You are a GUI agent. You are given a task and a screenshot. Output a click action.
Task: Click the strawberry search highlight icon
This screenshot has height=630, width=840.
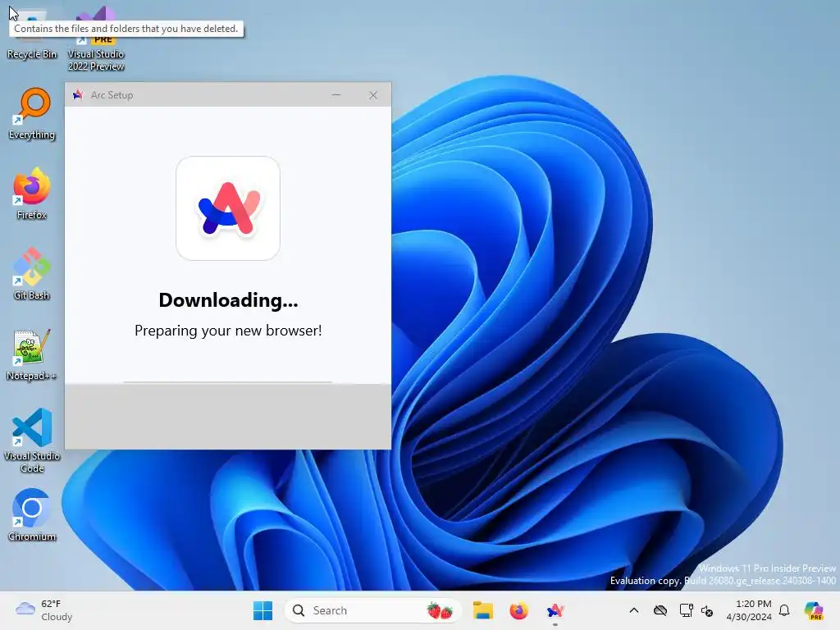click(x=440, y=610)
